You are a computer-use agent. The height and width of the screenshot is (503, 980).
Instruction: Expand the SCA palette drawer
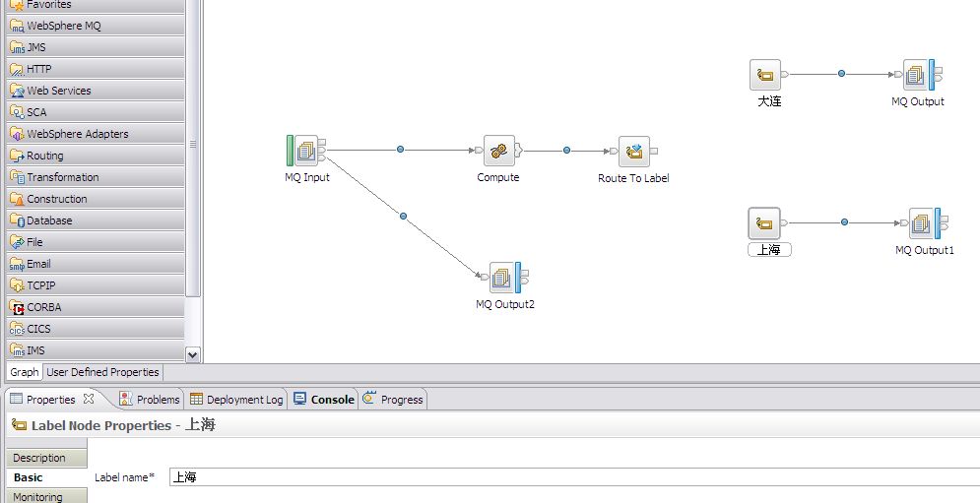pyautogui.click(x=95, y=112)
